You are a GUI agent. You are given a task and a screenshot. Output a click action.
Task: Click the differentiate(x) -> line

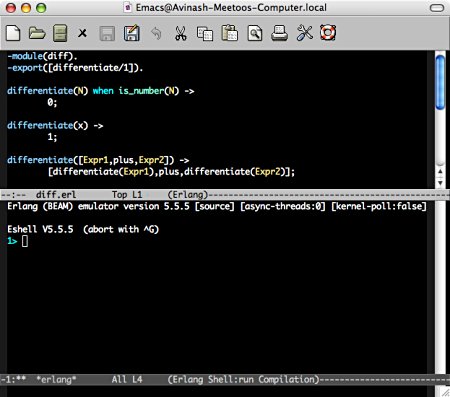coord(55,125)
